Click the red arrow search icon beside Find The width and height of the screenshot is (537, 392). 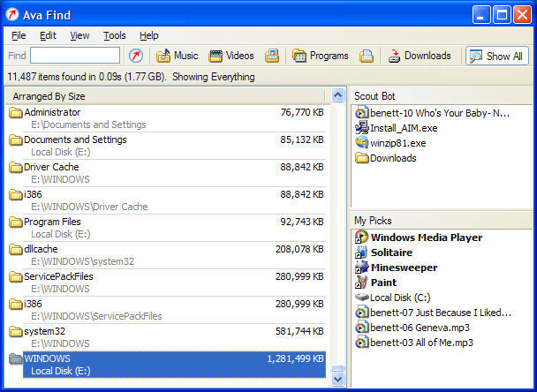tap(136, 56)
